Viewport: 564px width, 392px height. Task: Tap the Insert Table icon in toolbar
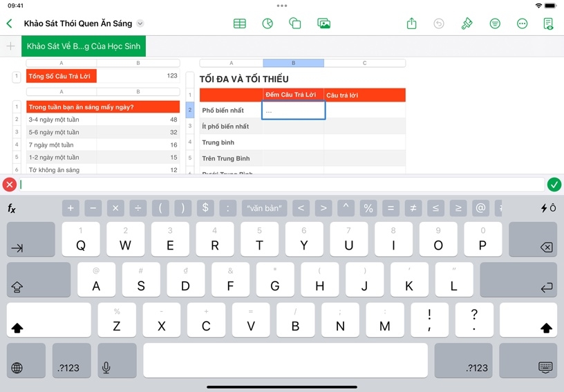pyautogui.click(x=240, y=24)
